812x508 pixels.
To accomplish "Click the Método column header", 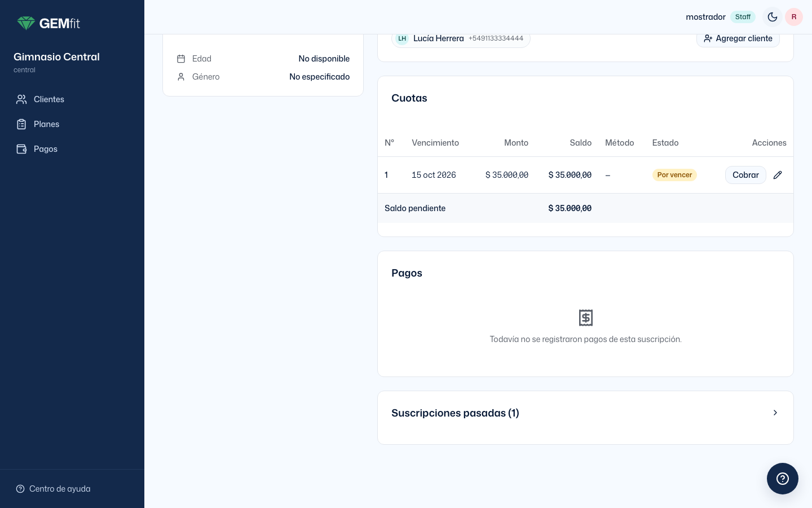I will pos(620,143).
